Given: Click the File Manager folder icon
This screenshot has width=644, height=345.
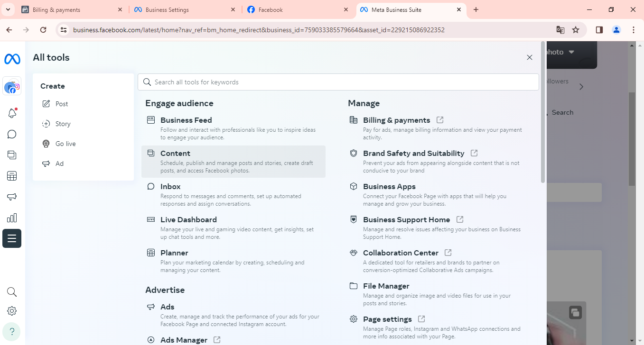Looking at the screenshot, I should coord(354,286).
